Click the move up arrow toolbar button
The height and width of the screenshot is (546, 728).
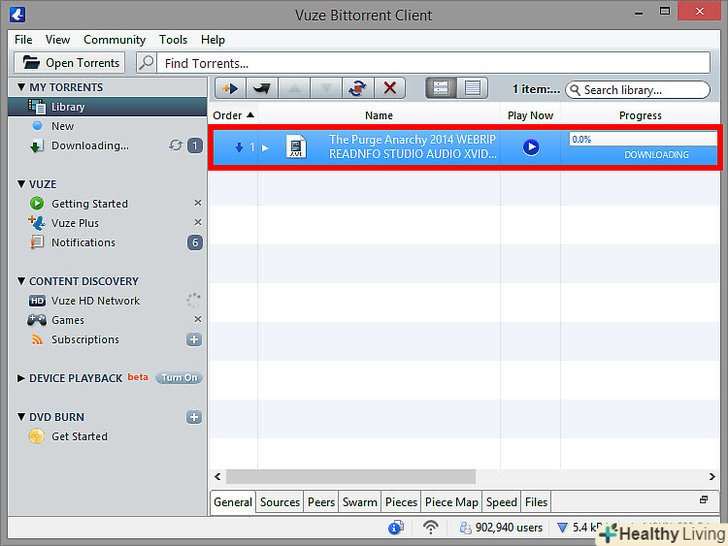294,88
